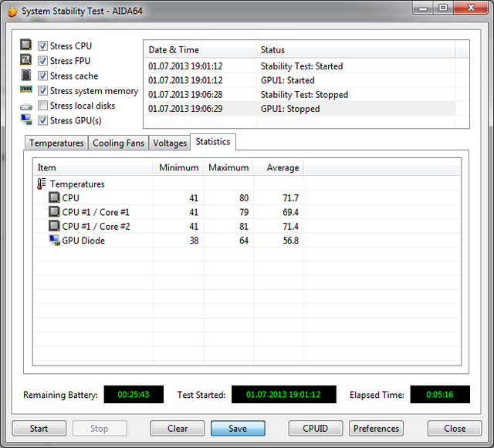The image size is (494, 448).
Task: Click the GPU Diode row icon
Action: click(54, 241)
